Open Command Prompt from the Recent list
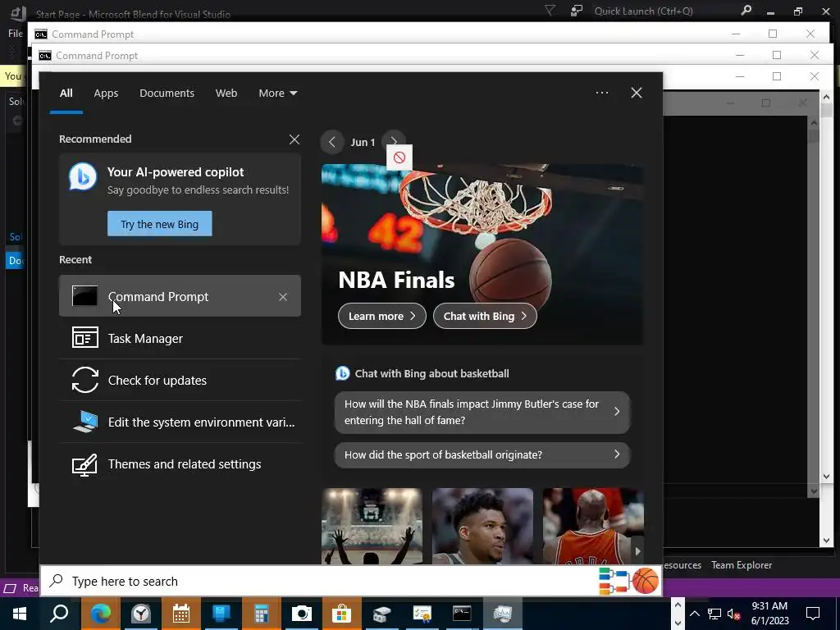Viewport: 840px width, 630px height. [x=180, y=296]
